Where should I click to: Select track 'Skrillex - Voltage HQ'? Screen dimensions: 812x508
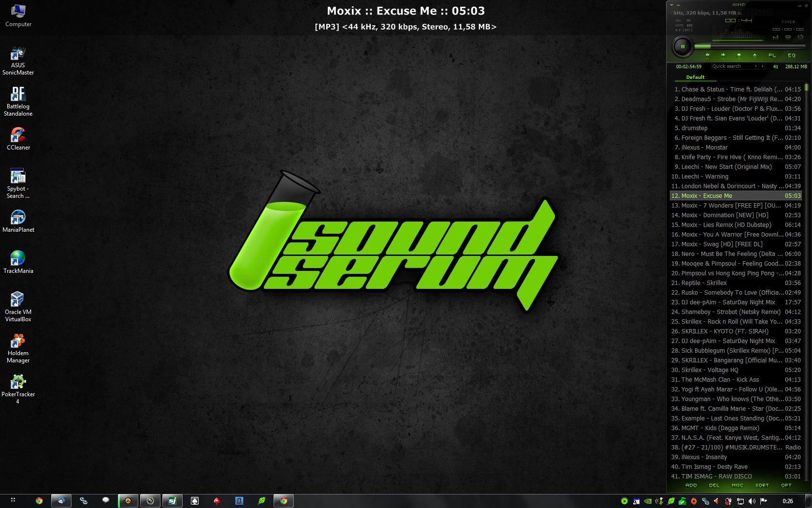coord(736,370)
